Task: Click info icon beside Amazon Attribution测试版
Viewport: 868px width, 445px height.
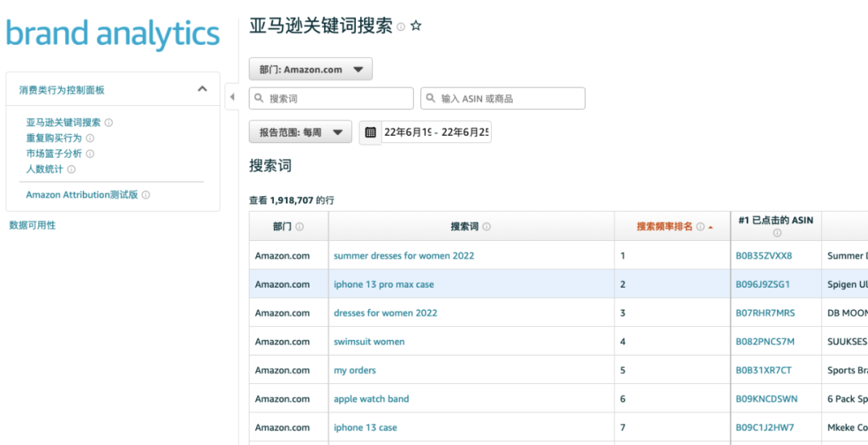Action: (x=145, y=195)
